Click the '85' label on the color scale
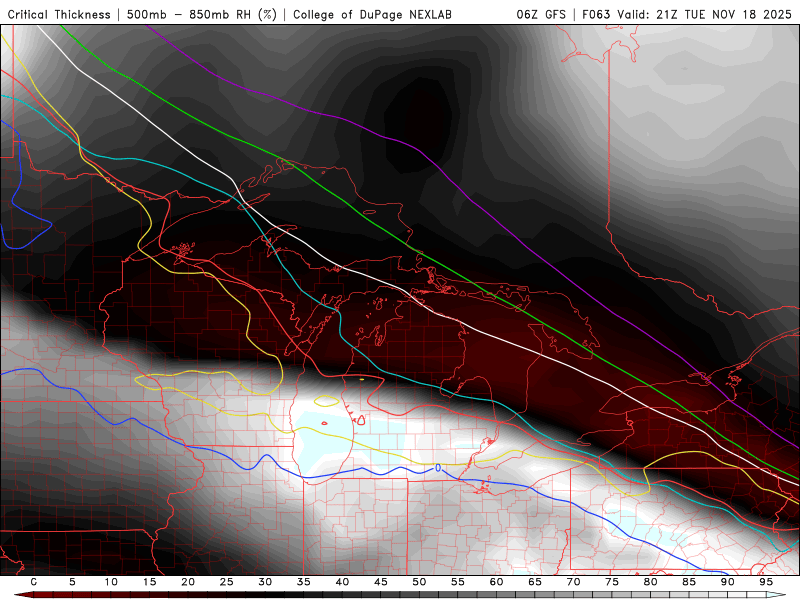 pos(689,582)
